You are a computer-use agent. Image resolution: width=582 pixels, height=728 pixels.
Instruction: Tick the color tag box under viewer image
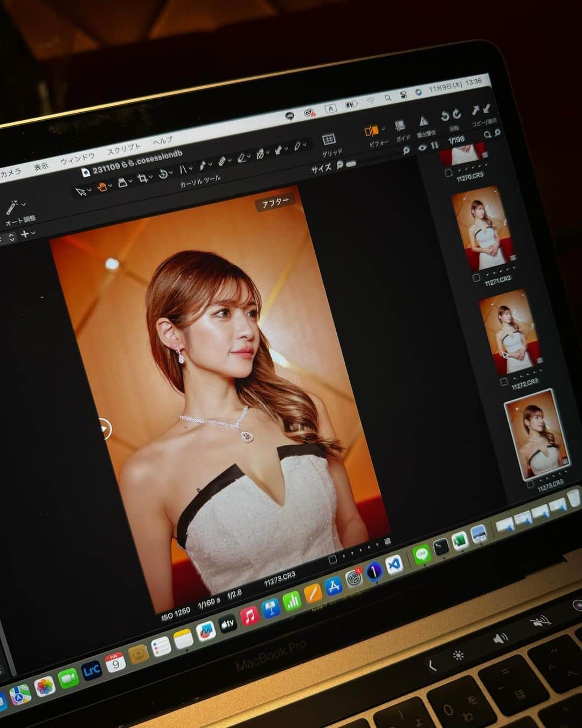(332, 559)
